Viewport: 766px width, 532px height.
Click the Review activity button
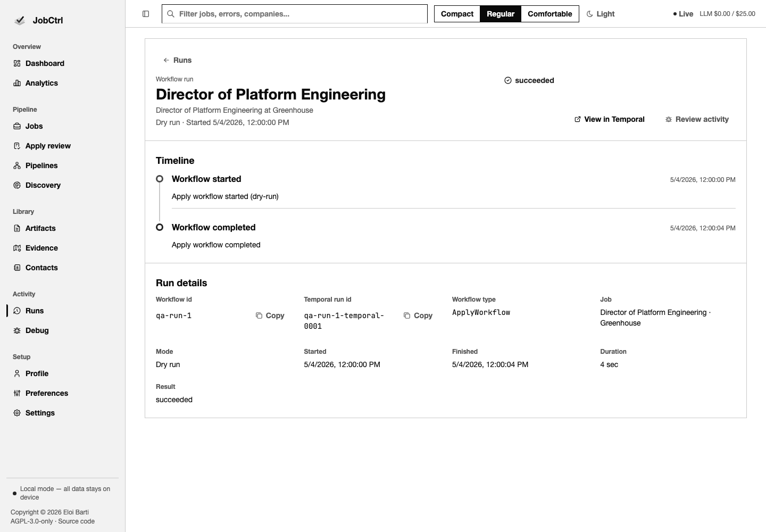697,119
